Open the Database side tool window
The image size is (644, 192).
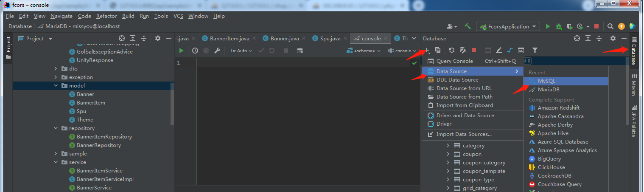pyautogui.click(x=634, y=51)
